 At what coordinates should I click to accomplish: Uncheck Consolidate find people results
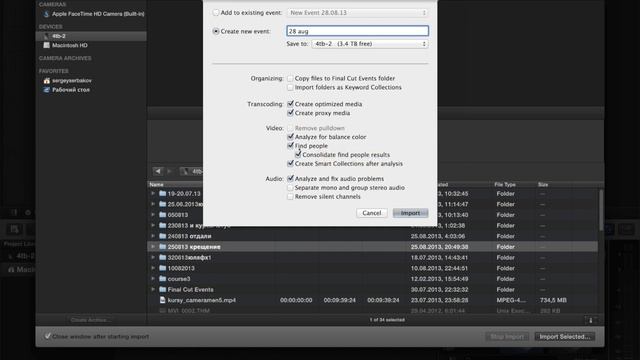298,155
